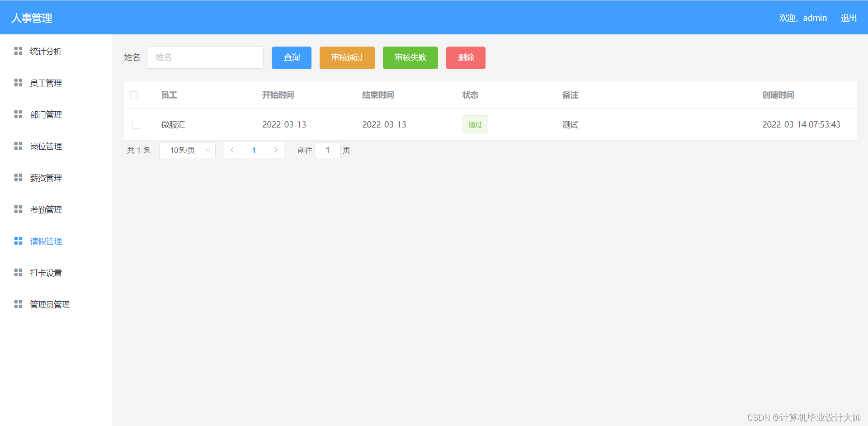Open the 员工管理 menu
Screen dimensions: 868x426
click(x=56, y=83)
